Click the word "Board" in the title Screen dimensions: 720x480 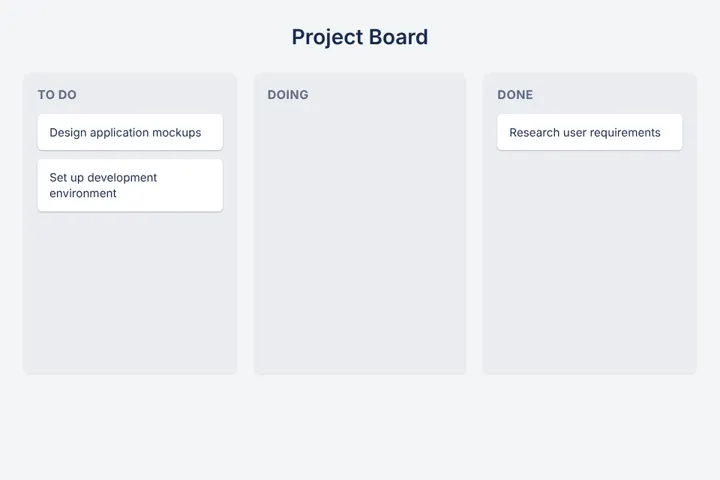[x=399, y=37]
